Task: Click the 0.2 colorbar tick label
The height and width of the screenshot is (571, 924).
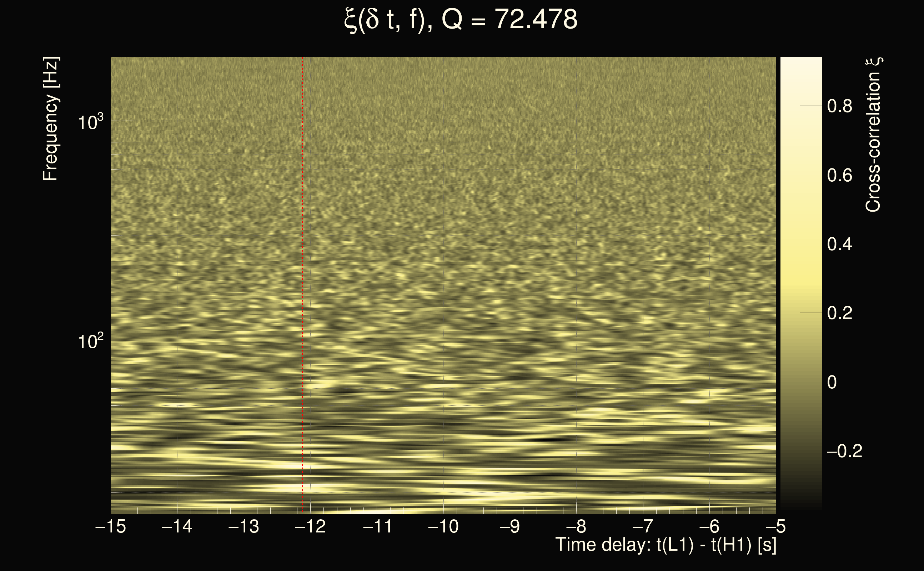Action: [x=839, y=313]
